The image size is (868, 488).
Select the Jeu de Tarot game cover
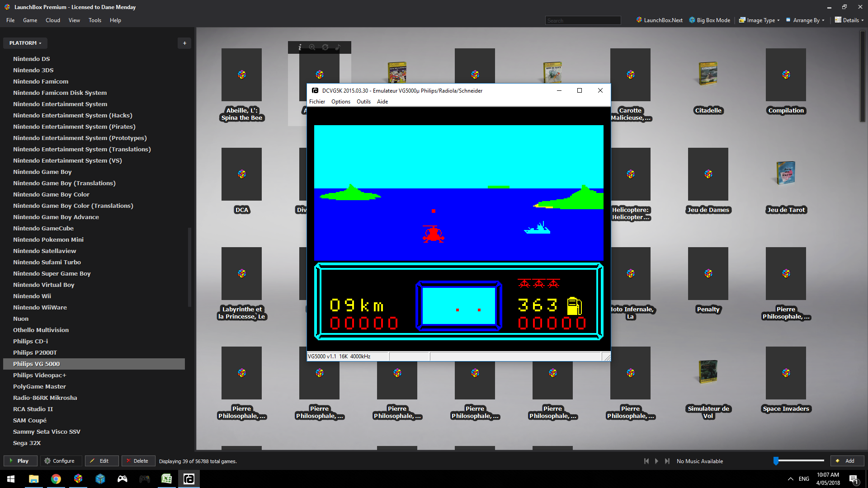point(786,173)
